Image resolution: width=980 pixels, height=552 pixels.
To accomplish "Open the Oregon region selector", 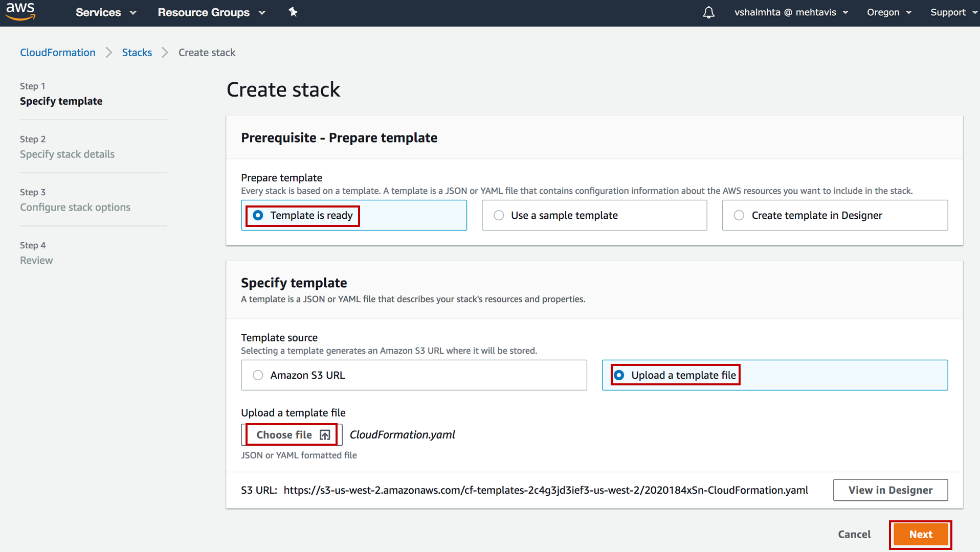I will pyautogui.click(x=889, y=12).
